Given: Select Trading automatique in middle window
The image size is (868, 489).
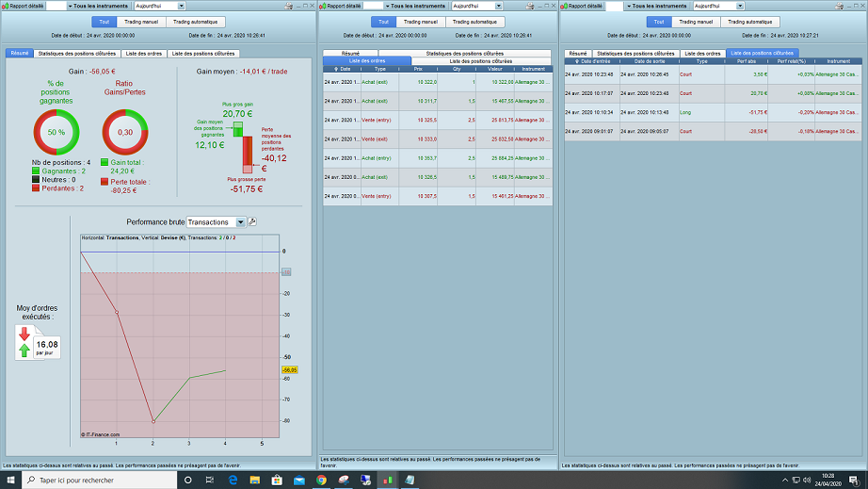Looking at the screenshot, I should click(x=474, y=23).
